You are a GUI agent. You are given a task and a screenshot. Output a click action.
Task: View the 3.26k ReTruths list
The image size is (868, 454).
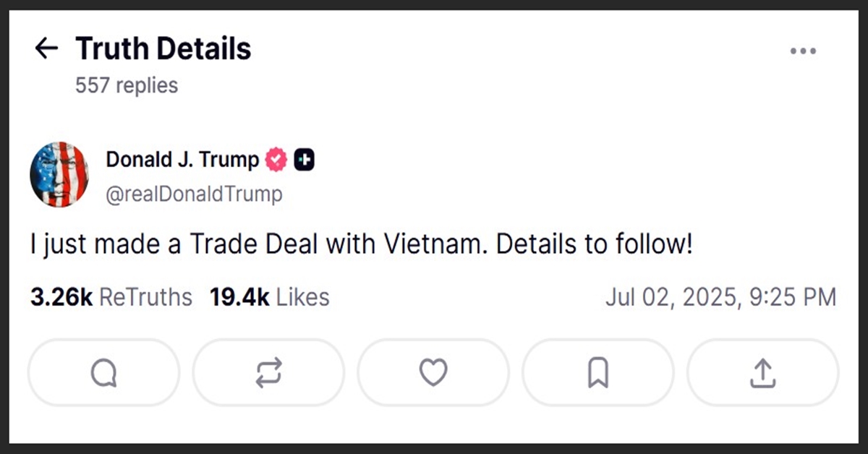click(x=111, y=297)
